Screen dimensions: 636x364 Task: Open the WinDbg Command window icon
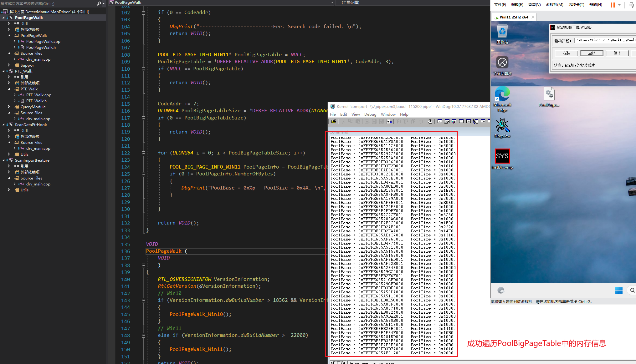click(440, 121)
